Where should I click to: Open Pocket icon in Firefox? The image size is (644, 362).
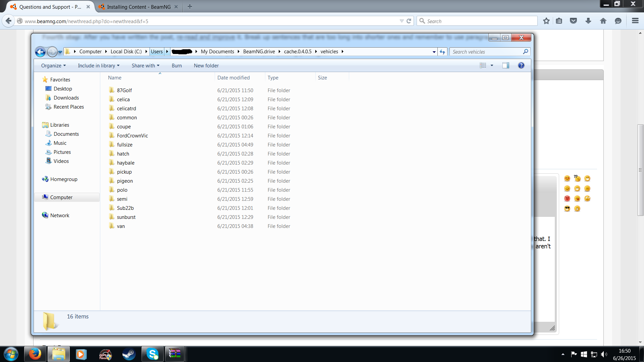[574, 21]
